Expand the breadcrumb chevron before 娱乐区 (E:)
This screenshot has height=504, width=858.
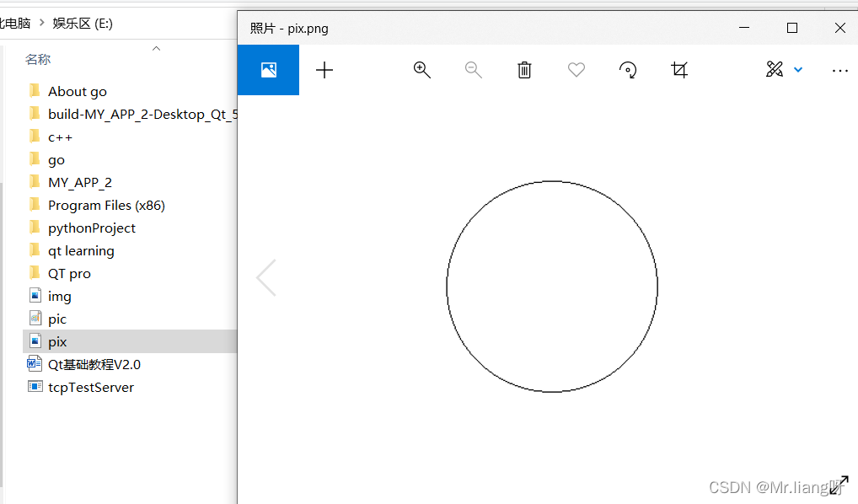point(41,24)
